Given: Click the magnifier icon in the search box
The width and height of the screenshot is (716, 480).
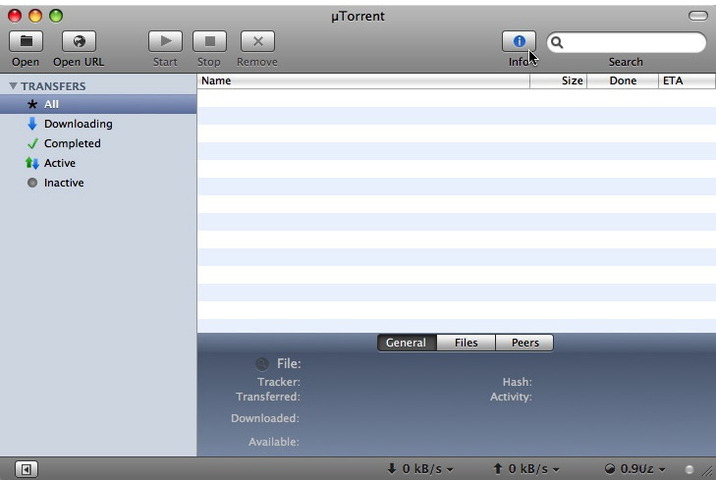Looking at the screenshot, I should (557, 42).
